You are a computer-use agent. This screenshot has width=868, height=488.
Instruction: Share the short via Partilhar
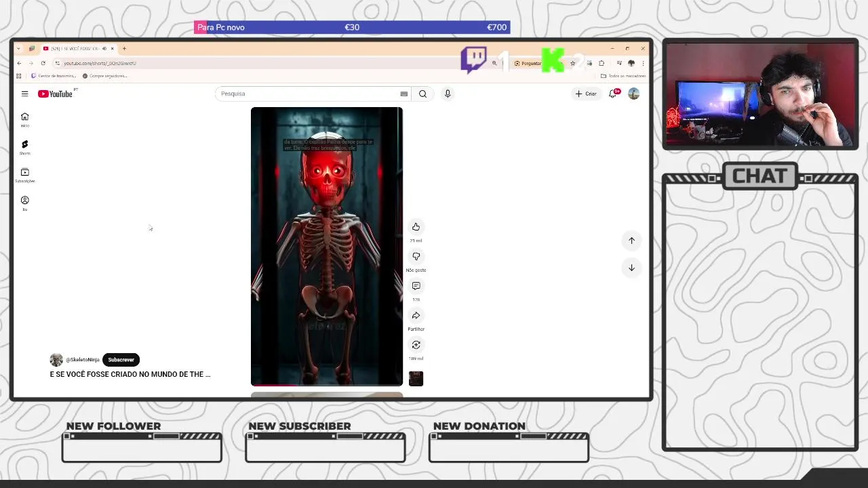[x=416, y=315]
